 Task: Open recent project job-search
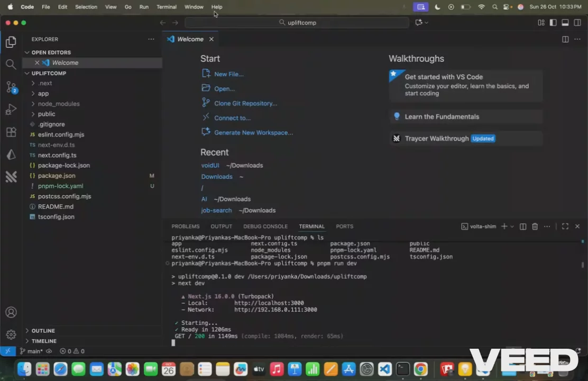click(216, 211)
